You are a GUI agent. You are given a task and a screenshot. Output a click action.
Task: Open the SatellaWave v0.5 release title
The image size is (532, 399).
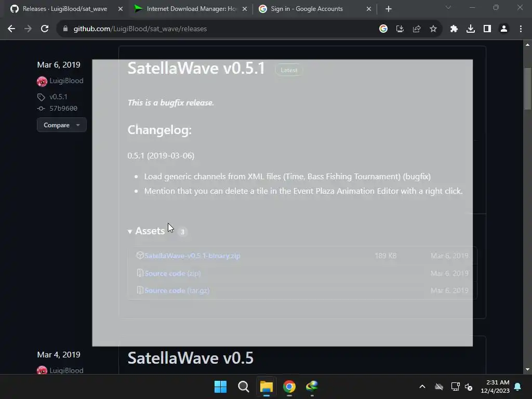[190, 358]
